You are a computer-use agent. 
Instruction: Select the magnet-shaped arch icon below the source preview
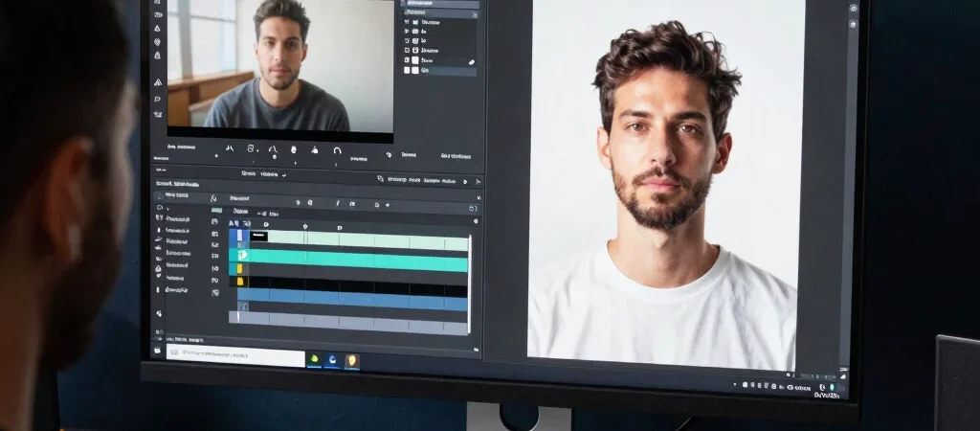coord(337,150)
